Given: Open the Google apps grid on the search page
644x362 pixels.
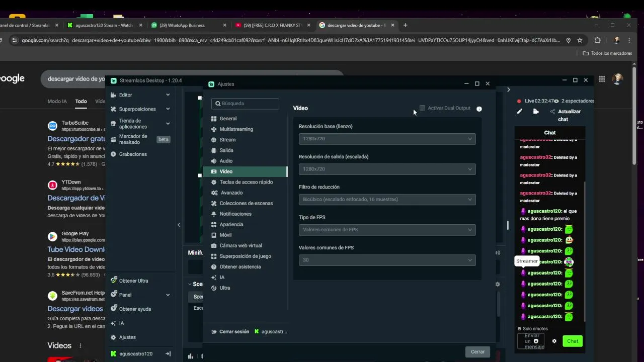Looking at the screenshot, I should click(x=602, y=79).
